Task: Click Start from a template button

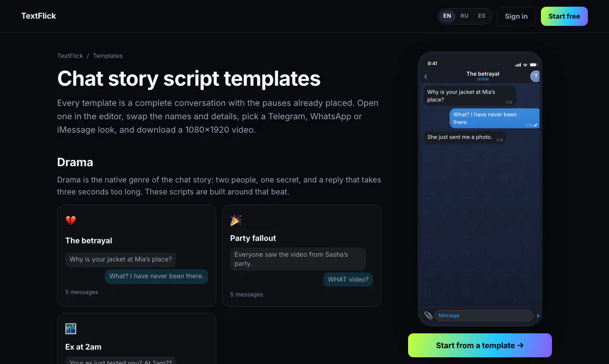Action: click(x=480, y=345)
